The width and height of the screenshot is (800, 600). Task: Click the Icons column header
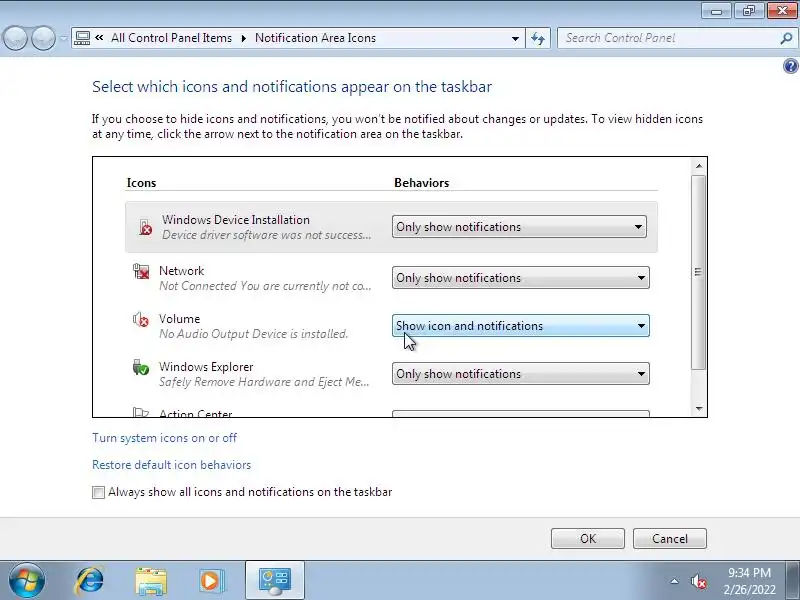click(x=141, y=183)
